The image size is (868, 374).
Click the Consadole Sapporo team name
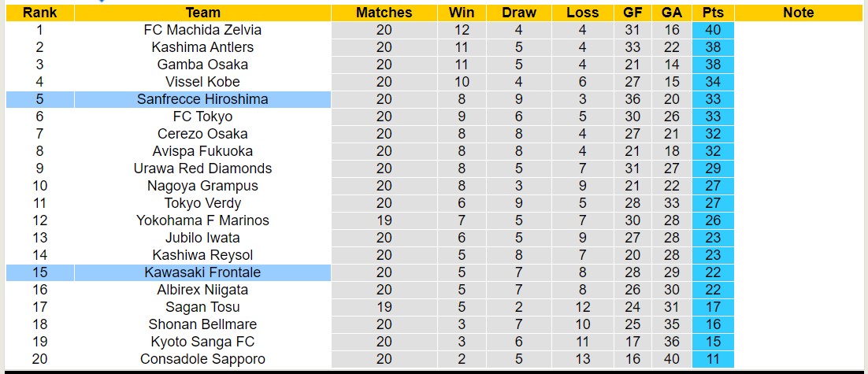202,359
